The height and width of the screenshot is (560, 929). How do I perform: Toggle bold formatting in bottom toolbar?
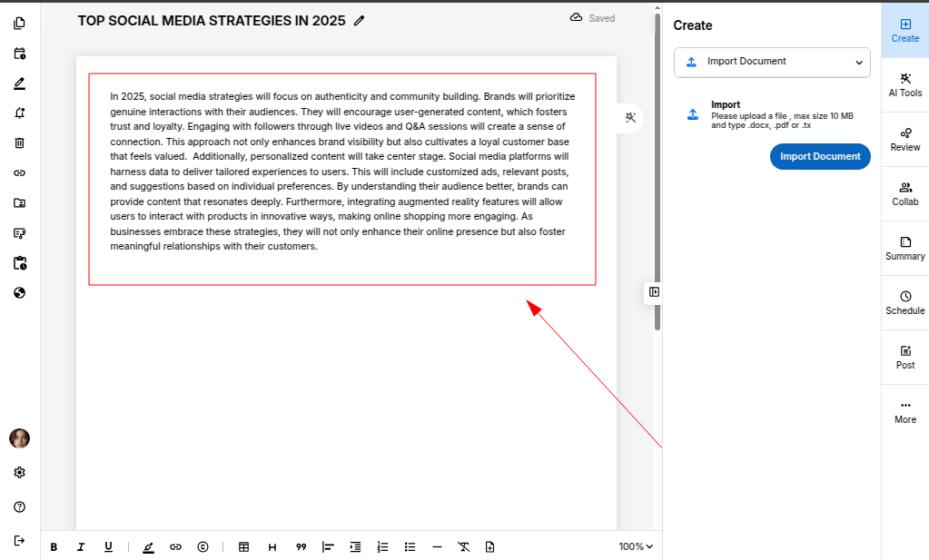54,547
